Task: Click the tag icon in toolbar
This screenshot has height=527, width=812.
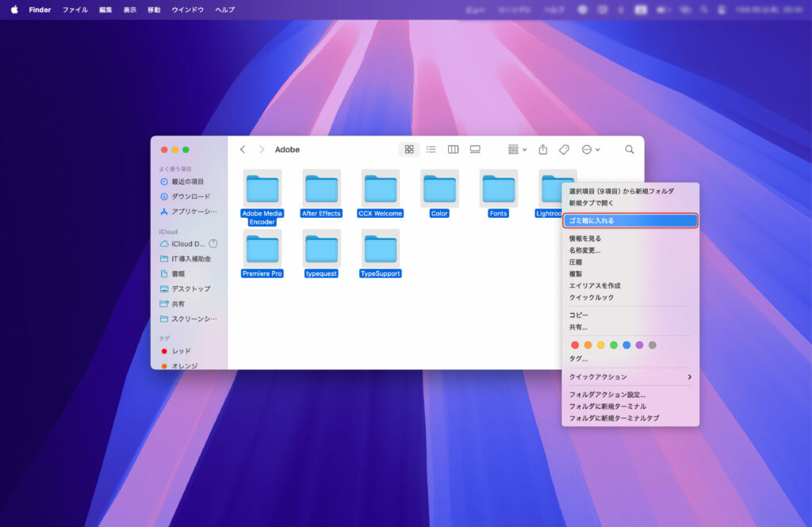Action: (x=565, y=149)
